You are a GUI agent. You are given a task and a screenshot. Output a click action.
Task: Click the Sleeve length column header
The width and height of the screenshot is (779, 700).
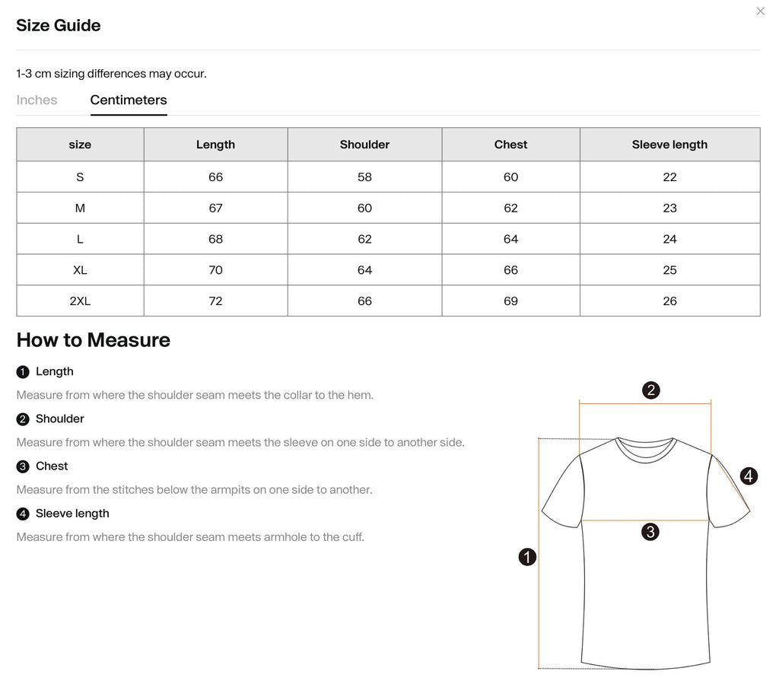pyautogui.click(x=669, y=145)
